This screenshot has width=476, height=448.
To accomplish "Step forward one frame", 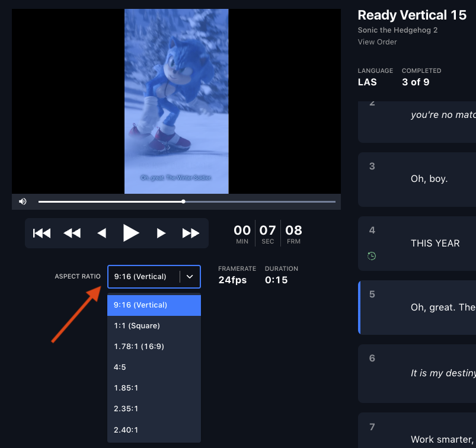I will coord(161,233).
